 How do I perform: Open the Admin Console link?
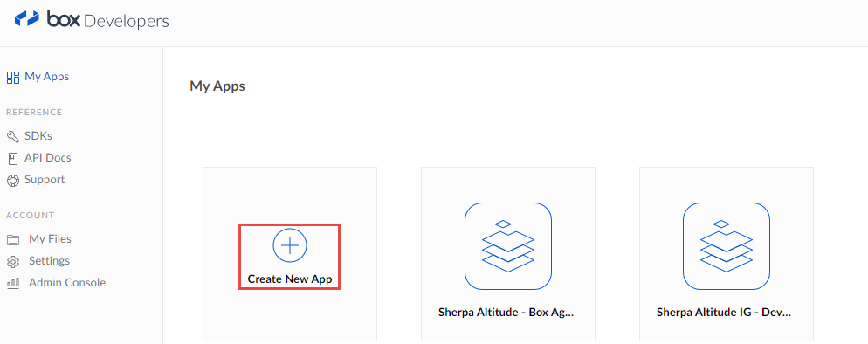point(67,283)
